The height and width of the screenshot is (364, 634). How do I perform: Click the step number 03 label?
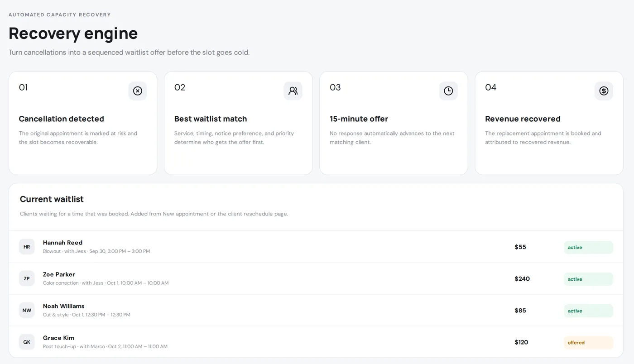click(x=335, y=87)
